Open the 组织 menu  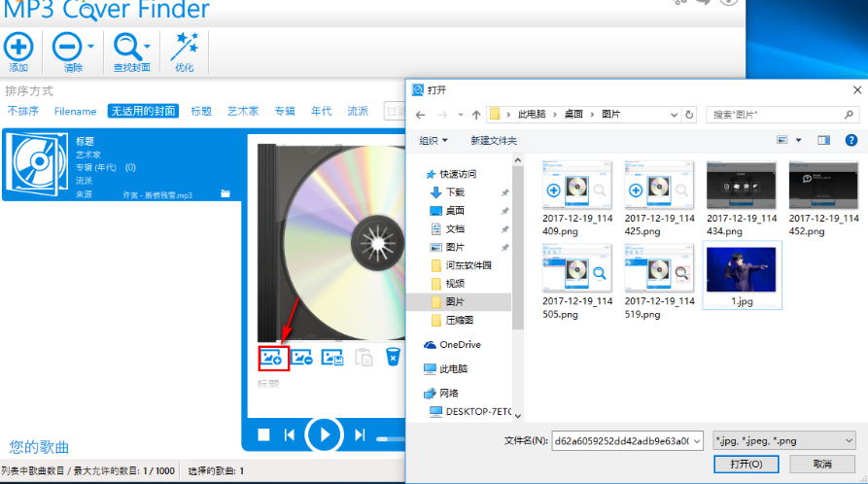click(x=433, y=141)
